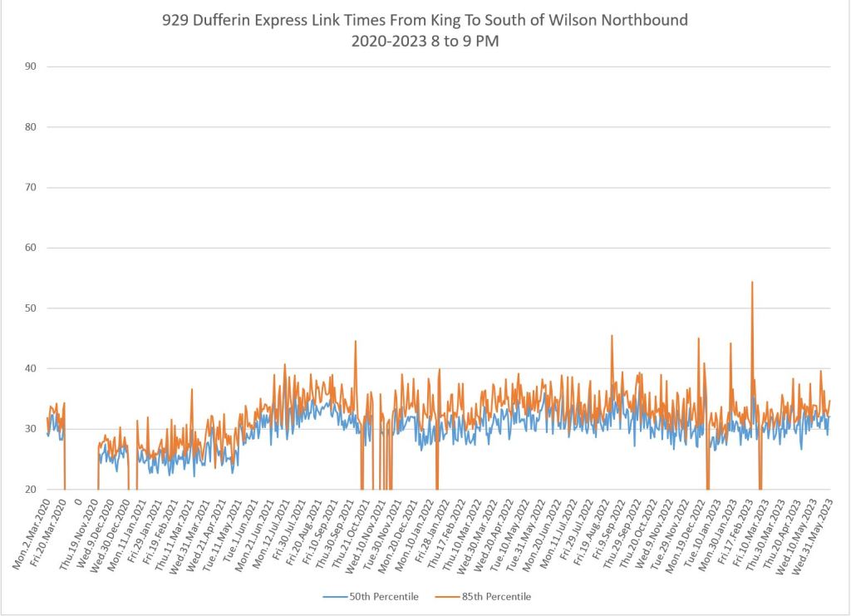The height and width of the screenshot is (616, 851).
Task: Select the tallest orange spike near 54
Action: coord(752,283)
